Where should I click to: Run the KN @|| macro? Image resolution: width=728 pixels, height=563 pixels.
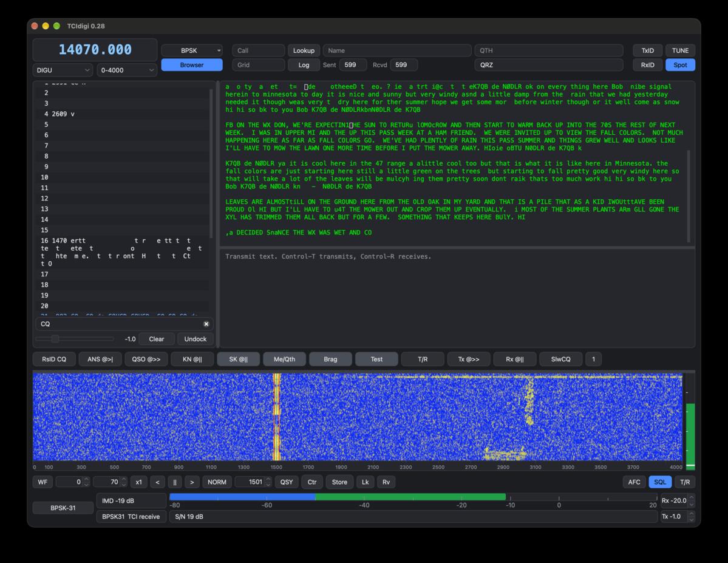click(x=192, y=359)
